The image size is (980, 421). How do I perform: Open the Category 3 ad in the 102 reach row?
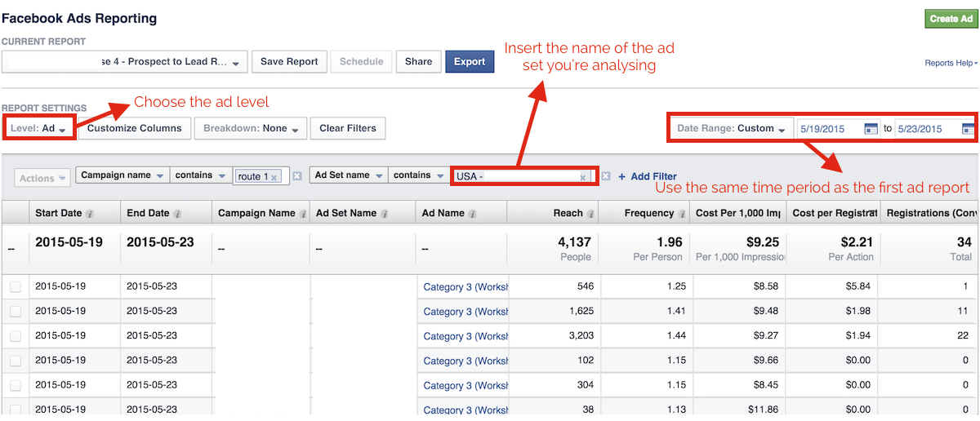click(465, 361)
